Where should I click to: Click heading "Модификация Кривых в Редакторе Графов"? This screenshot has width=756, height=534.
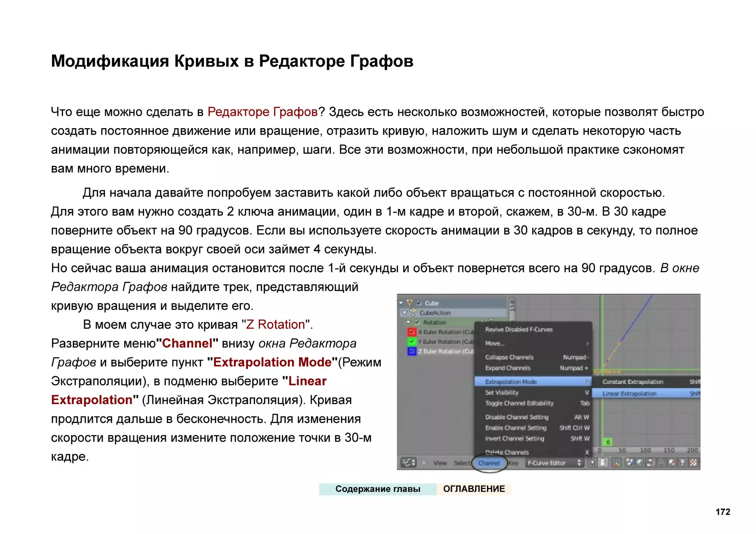pyautogui.click(x=232, y=61)
